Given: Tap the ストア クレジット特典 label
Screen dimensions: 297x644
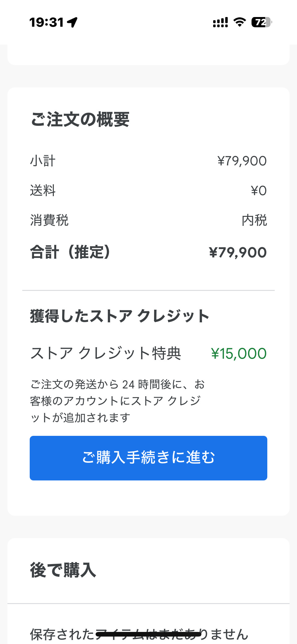Looking at the screenshot, I should 105,353.
